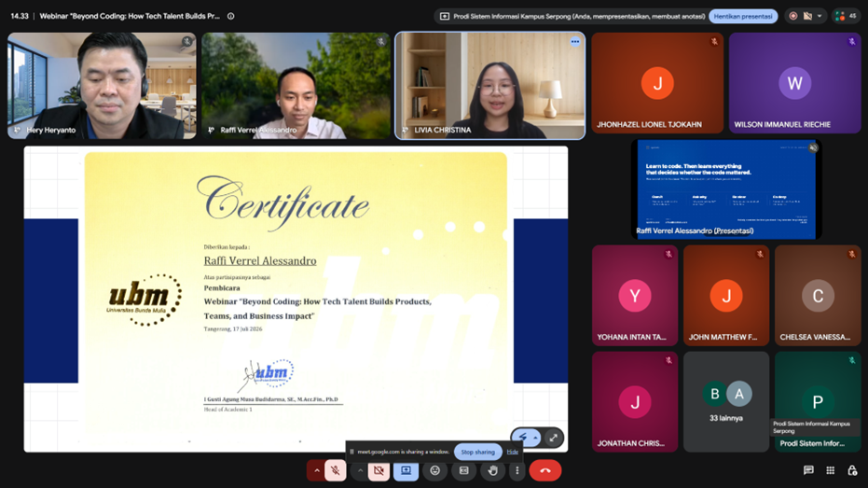868x488 pixels.
Task: Open the chat panel icon
Action: [808, 470]
